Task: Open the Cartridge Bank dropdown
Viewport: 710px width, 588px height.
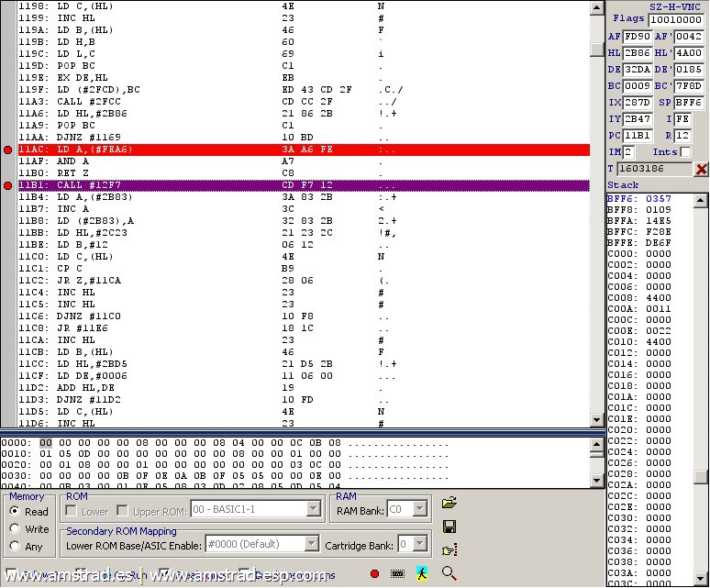Action: click(419, 544)
